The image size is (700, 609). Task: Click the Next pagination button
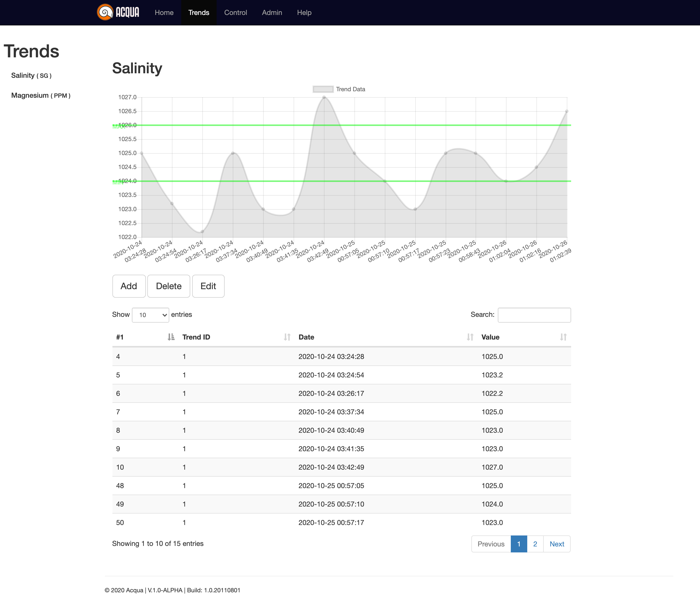click(x=557, y=544)
